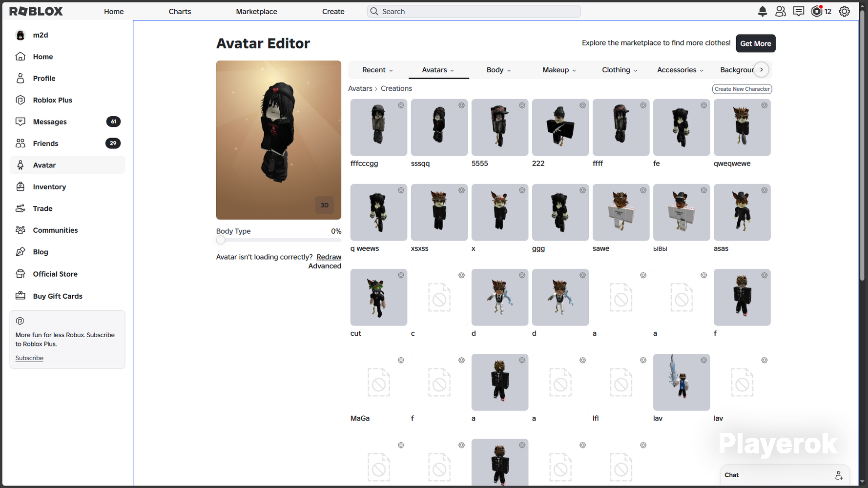Screen dimensions: 868x488
Task: Click the search magnifier icon
Action: (374, 11)
